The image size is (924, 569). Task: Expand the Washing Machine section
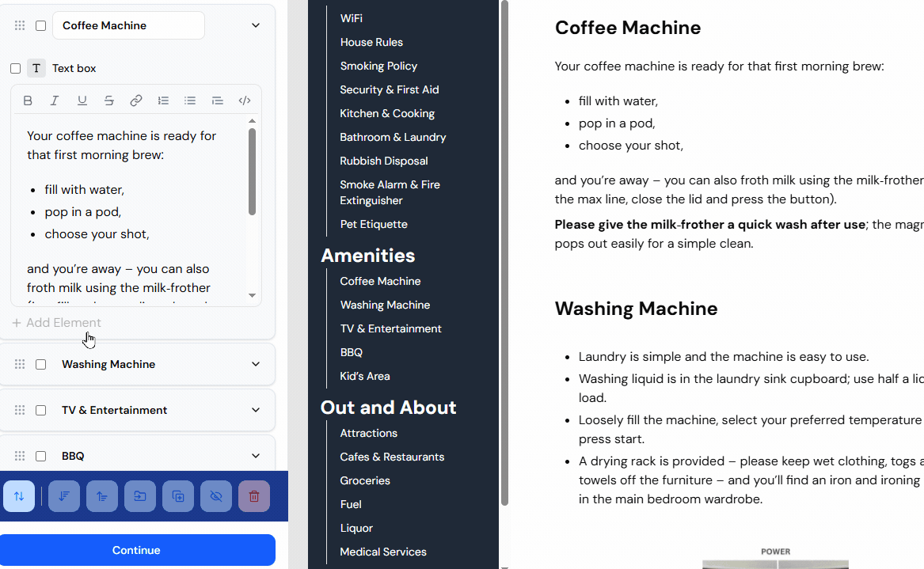click(x=255, y=364)
